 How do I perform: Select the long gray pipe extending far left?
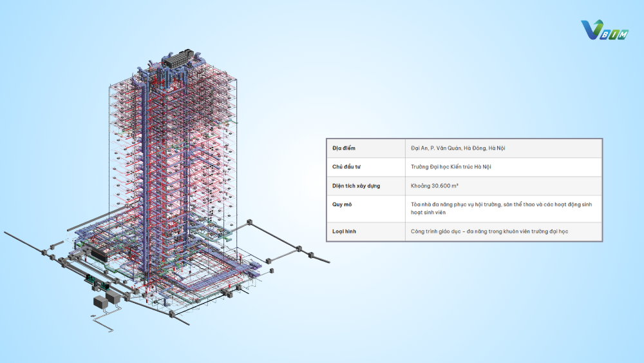pos(24,242)
